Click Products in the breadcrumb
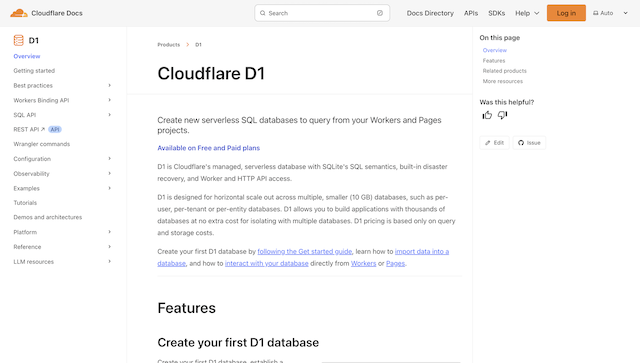The width and height of the screenshot is (640, 363). pyautogui.click(x=169, y=45)
